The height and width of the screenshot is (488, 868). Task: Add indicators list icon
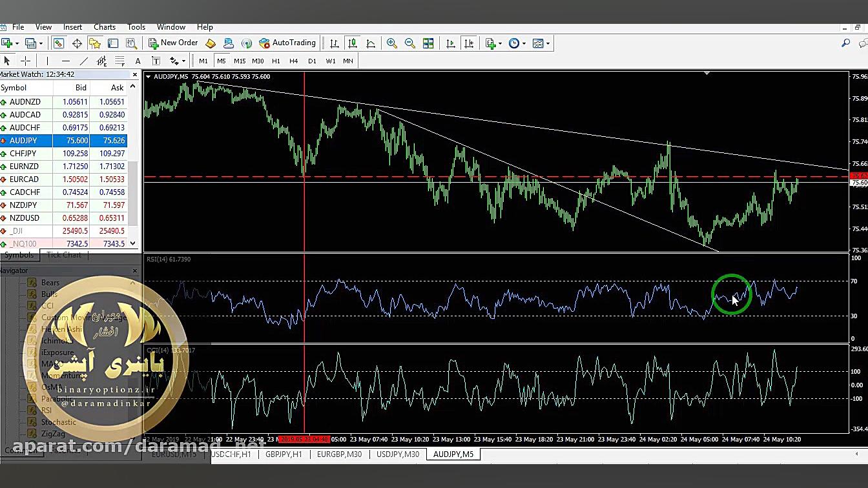pyautogui.click(x=490, y=43)
